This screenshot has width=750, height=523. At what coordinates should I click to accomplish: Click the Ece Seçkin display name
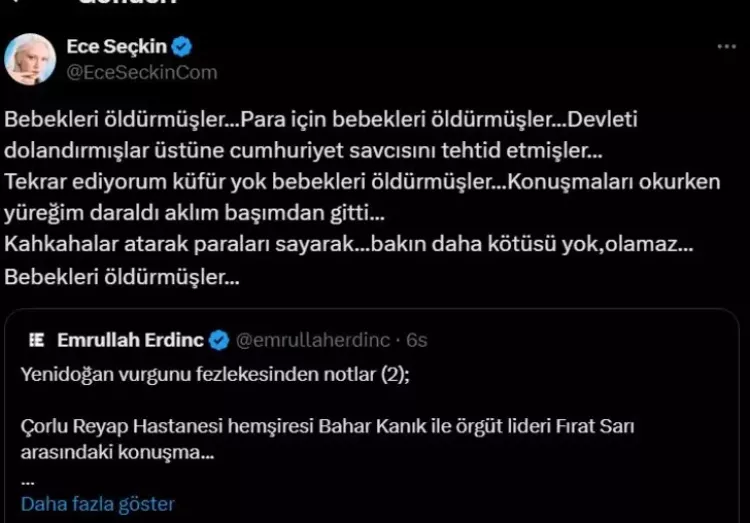coord(116,46)
